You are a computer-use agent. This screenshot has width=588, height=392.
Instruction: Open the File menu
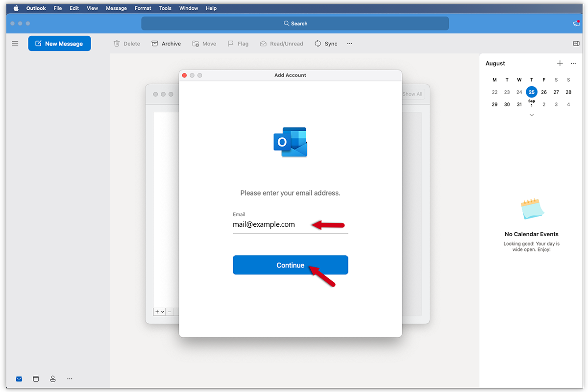coord(58,8)
